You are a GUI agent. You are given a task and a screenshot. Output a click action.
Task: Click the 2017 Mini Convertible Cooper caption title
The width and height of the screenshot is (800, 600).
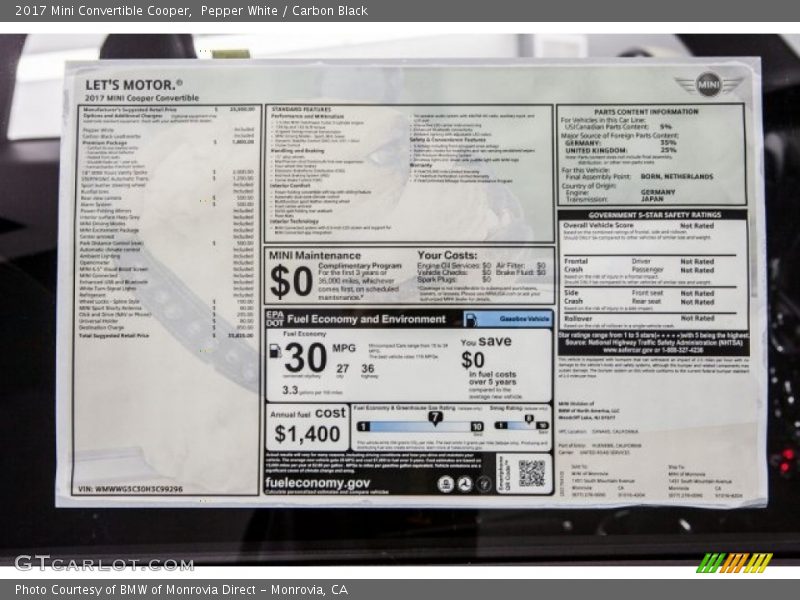pos(191,10)
